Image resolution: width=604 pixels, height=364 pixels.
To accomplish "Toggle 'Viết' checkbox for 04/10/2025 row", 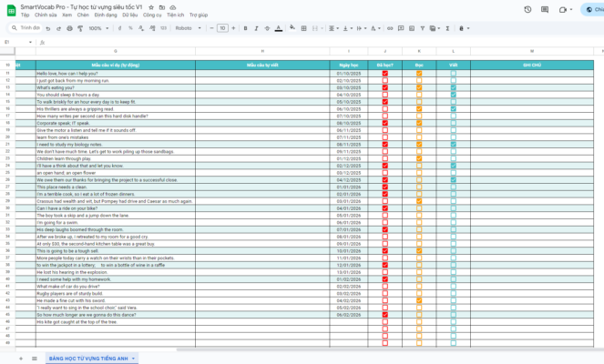I will [453, 95].
